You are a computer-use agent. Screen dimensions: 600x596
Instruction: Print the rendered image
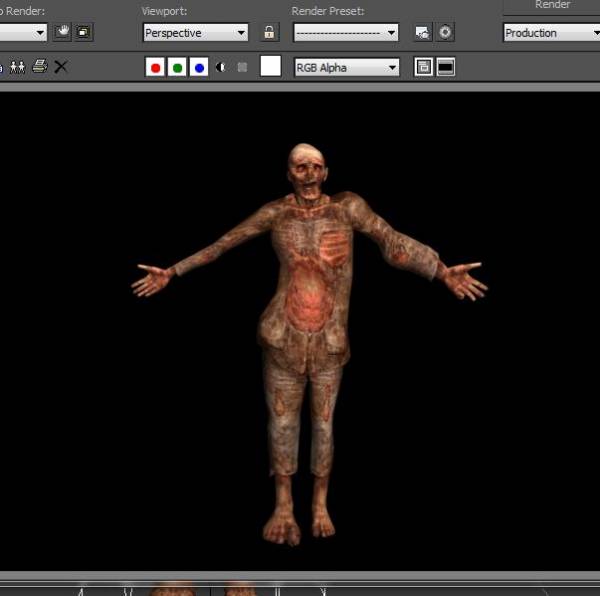tap(39, 67)
